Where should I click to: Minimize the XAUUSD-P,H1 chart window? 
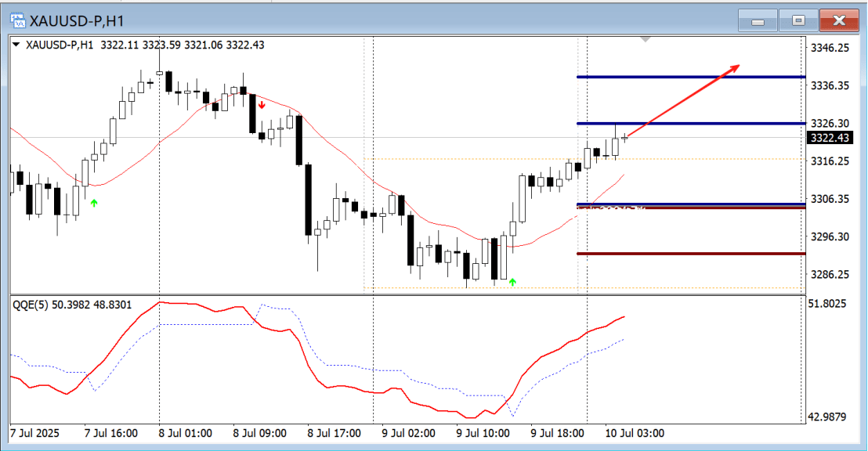(758, 20)
